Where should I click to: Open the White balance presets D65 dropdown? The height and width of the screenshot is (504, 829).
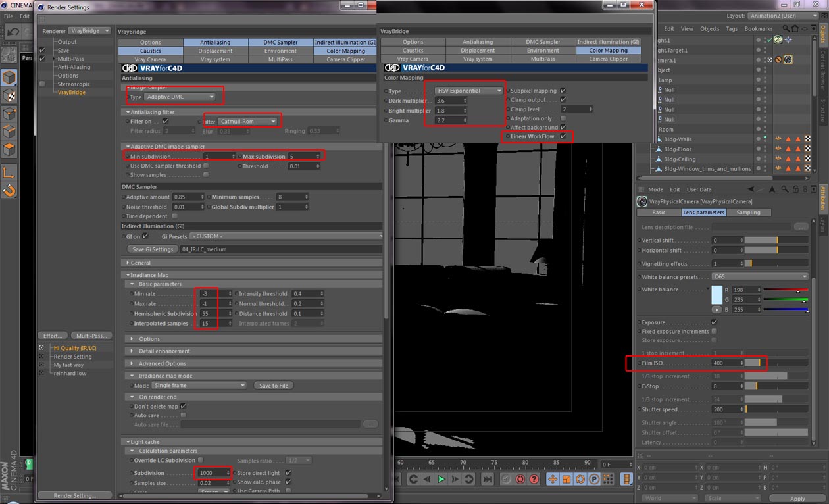click(x=760, y=277)
